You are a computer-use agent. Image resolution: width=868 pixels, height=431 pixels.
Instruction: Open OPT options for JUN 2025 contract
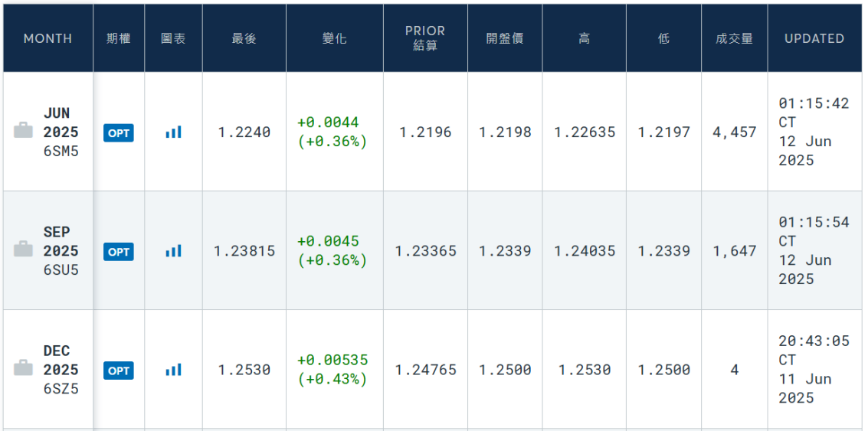[x=119, y=132]
